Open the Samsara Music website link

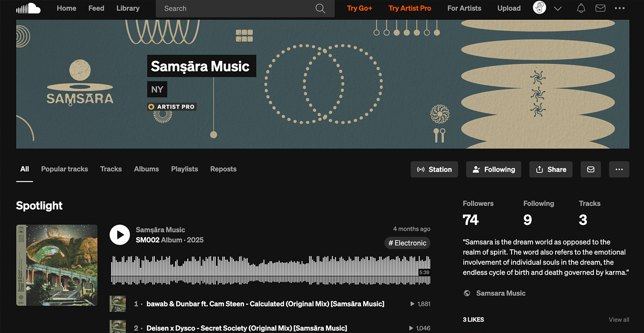pos(501,293)
